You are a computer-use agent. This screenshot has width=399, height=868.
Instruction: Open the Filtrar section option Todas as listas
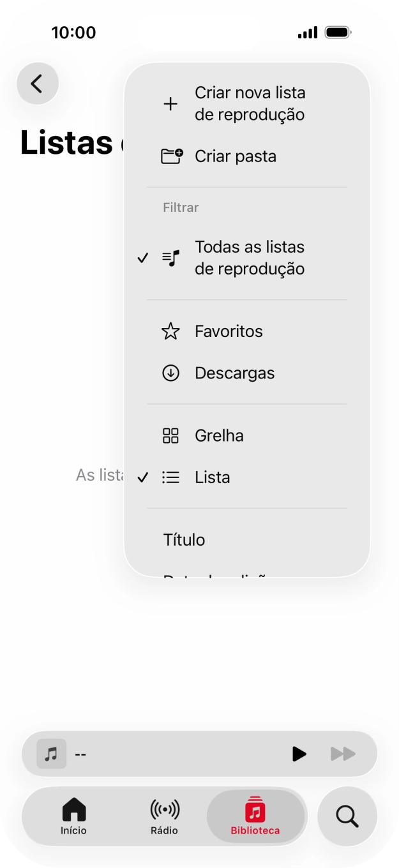pos(249,257)
